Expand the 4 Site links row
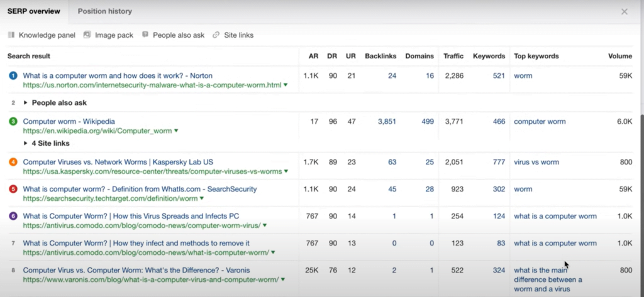 click(x=26, y=143)
